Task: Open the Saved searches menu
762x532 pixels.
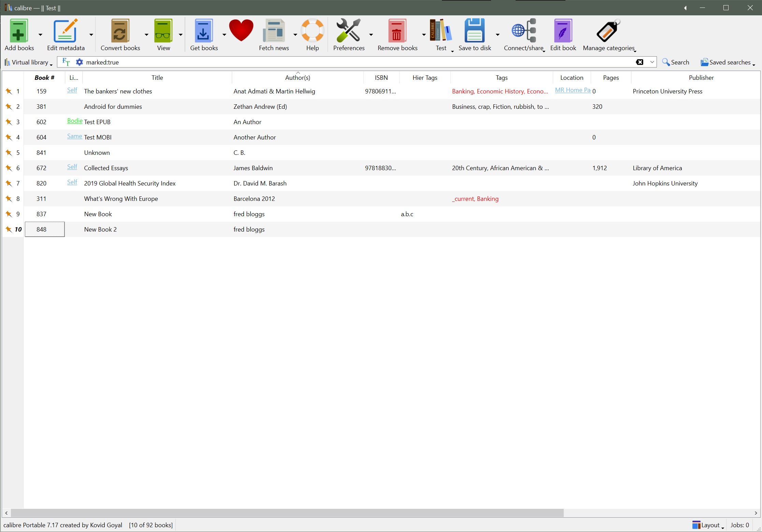Action: click(x=728, y=62)
